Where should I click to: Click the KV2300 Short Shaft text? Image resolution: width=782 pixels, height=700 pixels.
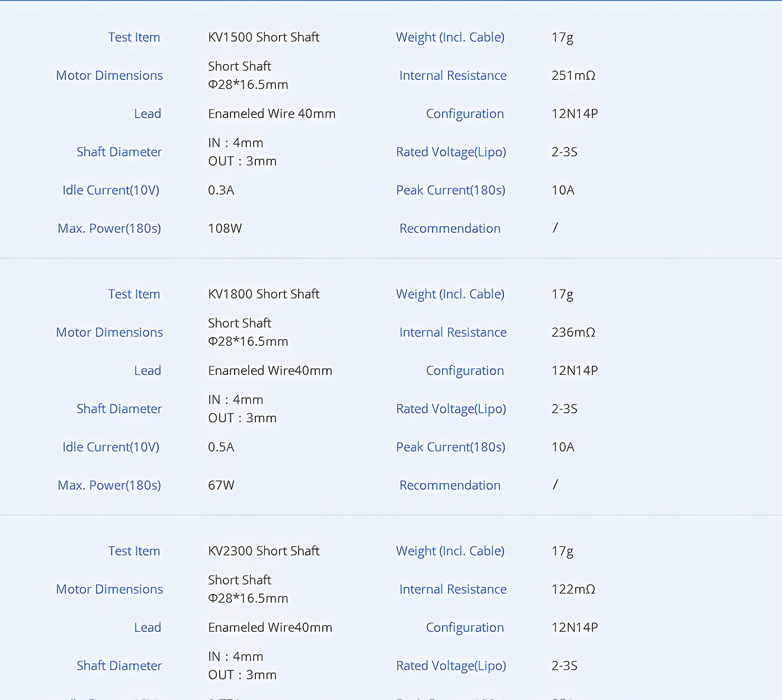pyautogui.click(x=264, y=551)
